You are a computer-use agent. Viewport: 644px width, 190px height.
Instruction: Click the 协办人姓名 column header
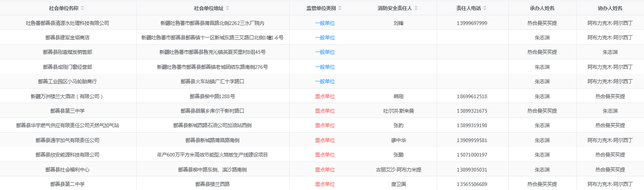coord(610,8)
